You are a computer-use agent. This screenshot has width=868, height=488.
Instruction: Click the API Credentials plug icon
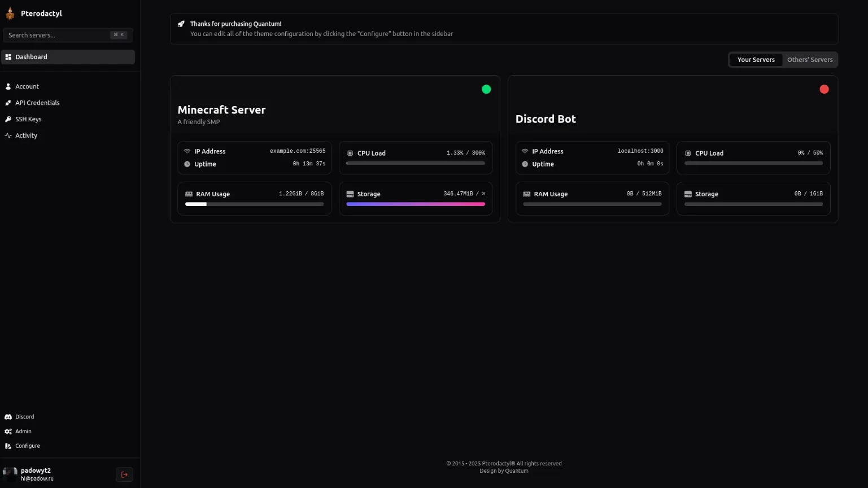pyautogui.click(x=8, y=103)
